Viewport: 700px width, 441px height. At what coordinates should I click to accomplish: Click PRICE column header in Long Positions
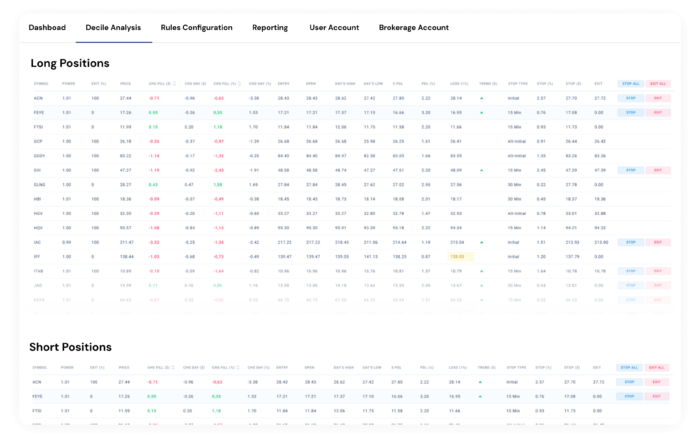pos(125,83)
